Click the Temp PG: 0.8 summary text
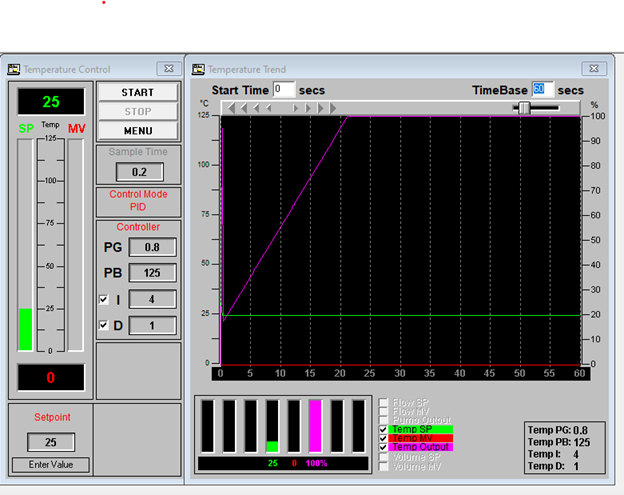Screen dimensions: 624x495 (558, 430)
